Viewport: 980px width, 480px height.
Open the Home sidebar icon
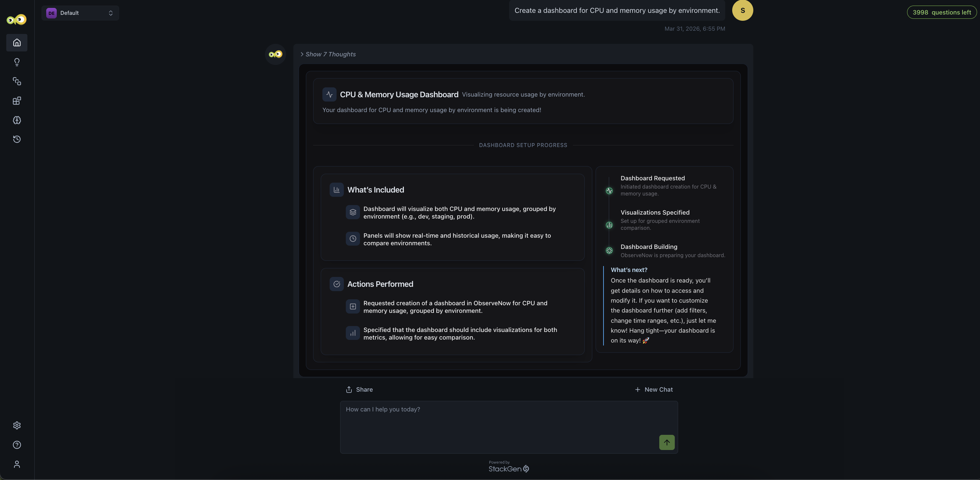pos(17,43)
